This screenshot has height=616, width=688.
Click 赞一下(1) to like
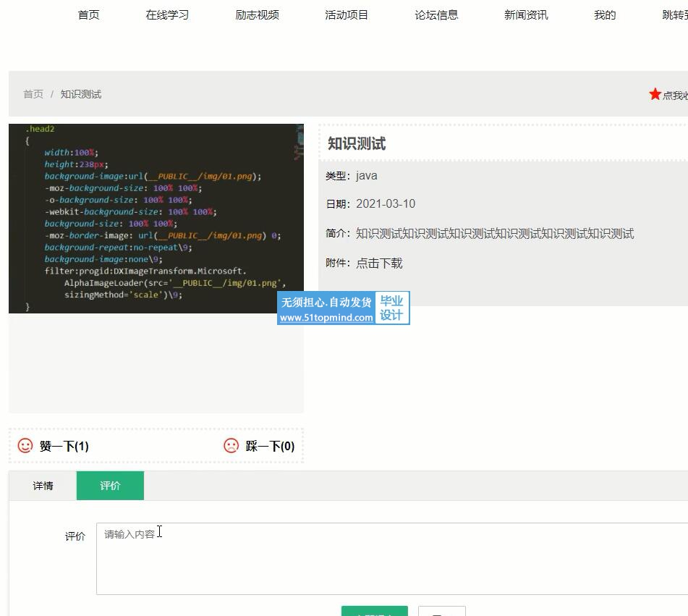[x=64, y=446]
